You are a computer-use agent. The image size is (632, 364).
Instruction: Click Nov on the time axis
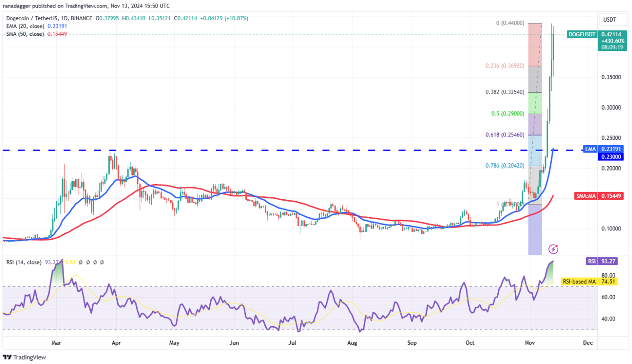pyautogui.click(x=529, y=343)
